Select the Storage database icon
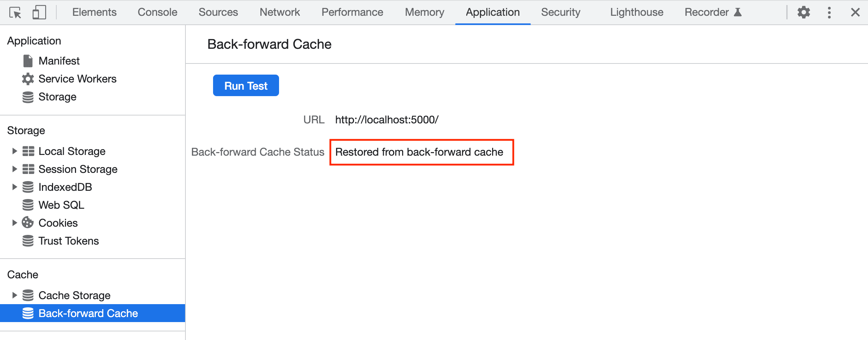Screen dimensions: 868x340 click(x=28, y=96)
